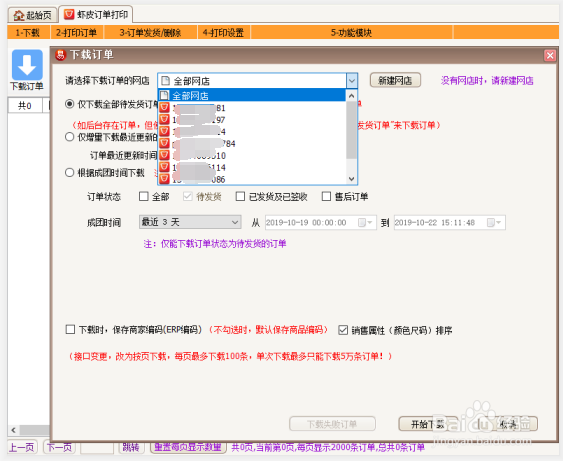Click the 新建网店 button
Image resolution: width=563 pixels, height=461 pixels.
(395, 80)
